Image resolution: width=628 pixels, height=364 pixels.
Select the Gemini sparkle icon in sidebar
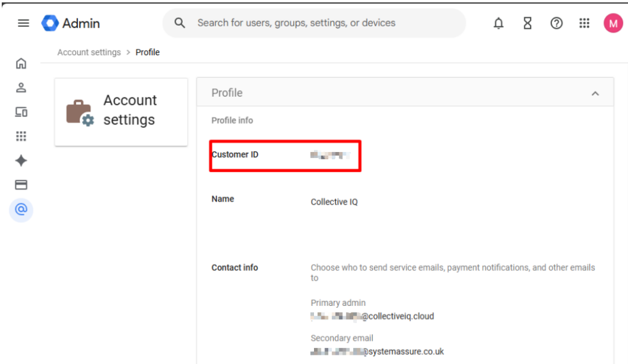click(x=21, y=161)
